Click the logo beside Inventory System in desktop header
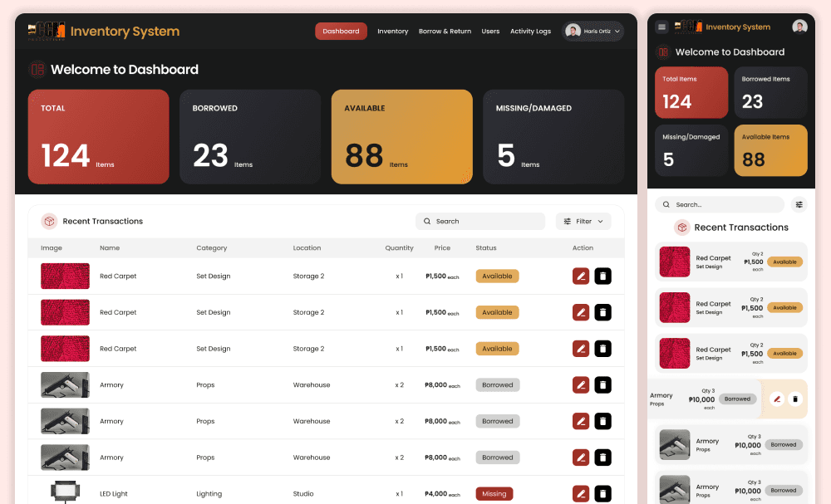Viewport: 831px width, 504px height. coord(47,32)
